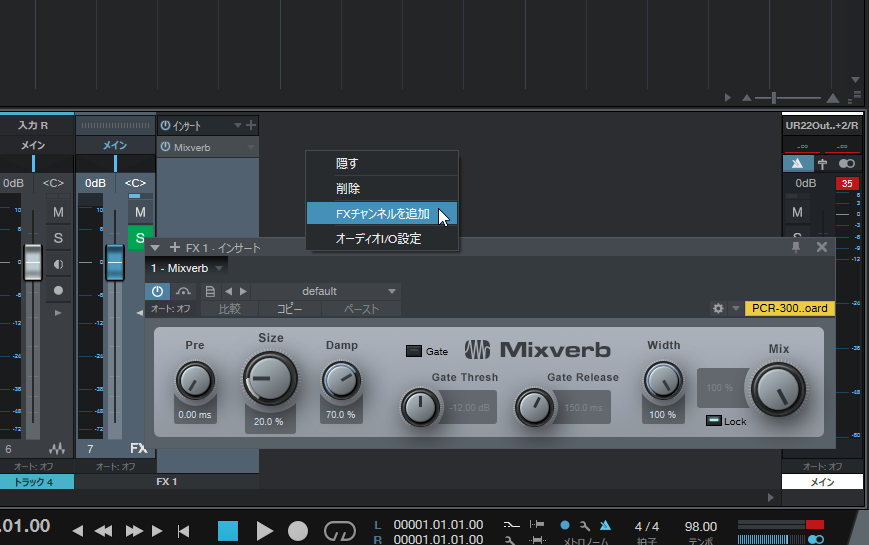Image resolution: width=869 pixels, height=545 pixels.
Task: Click the 20.0 % Size value field
Action: click(x=269, y=422)
